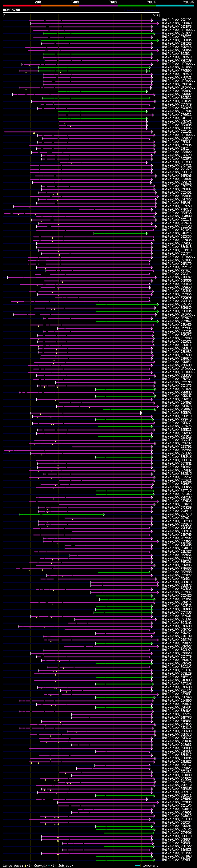Viewport: 197px width, 868px height.
Task: Select hit label UniRef100_A3BKM5
Action: coord(177,758)
